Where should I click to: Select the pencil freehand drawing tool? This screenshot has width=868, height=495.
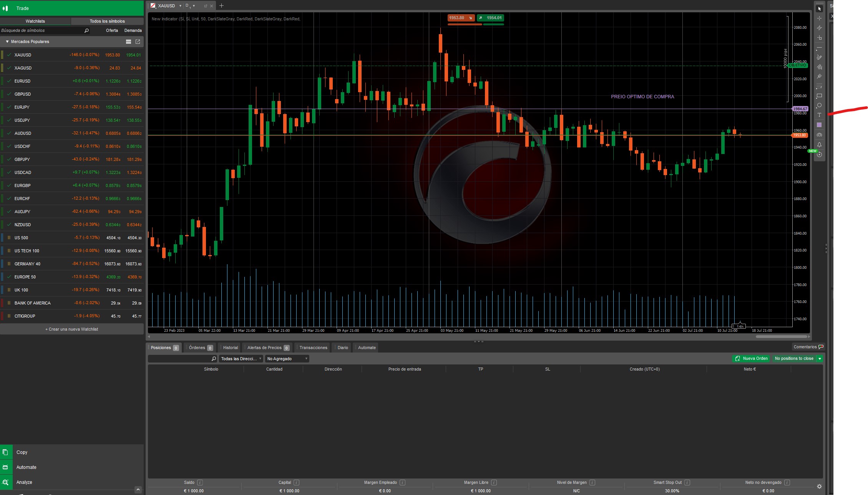coord(819,57)
